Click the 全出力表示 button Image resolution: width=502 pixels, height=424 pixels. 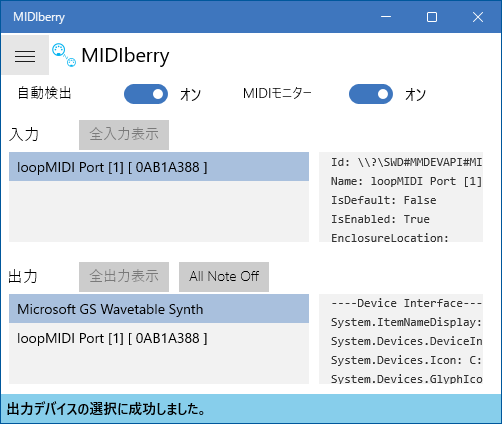click(124, 277)
